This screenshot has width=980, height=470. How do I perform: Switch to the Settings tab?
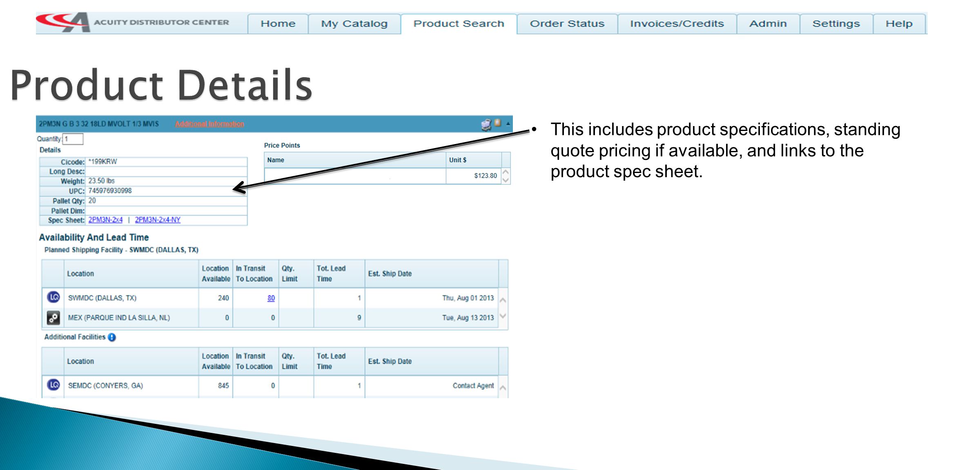click(836, 24)
